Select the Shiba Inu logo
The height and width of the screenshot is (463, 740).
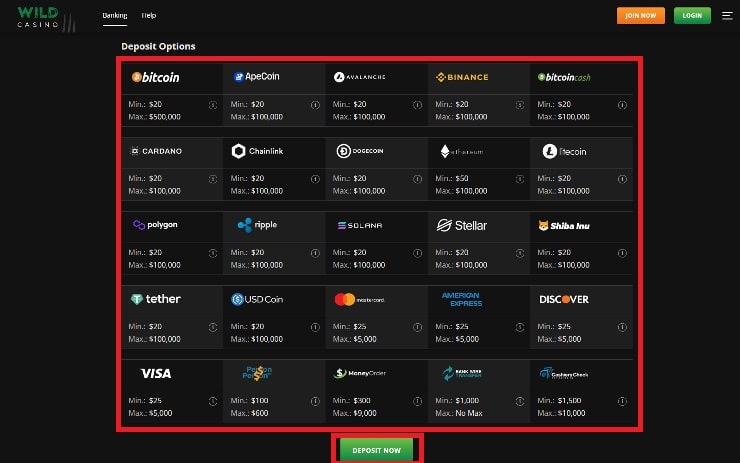click(564, 226)
